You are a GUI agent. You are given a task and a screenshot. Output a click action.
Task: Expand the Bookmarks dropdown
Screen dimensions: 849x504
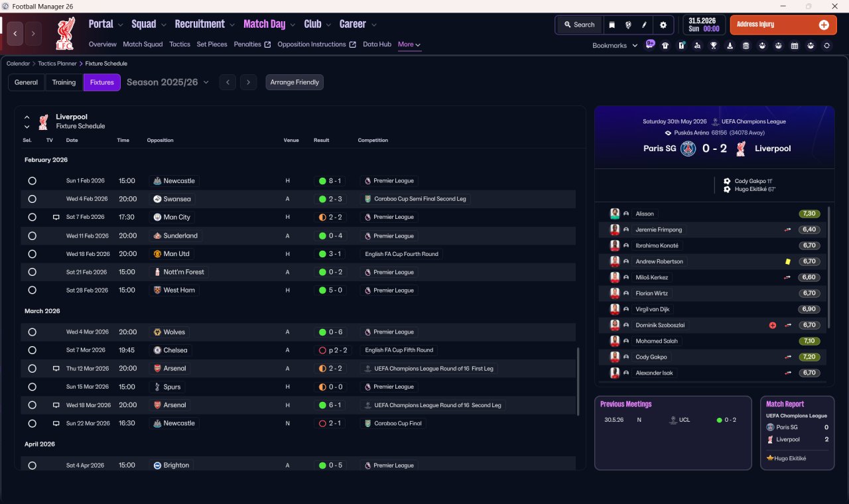pos(615,45)
